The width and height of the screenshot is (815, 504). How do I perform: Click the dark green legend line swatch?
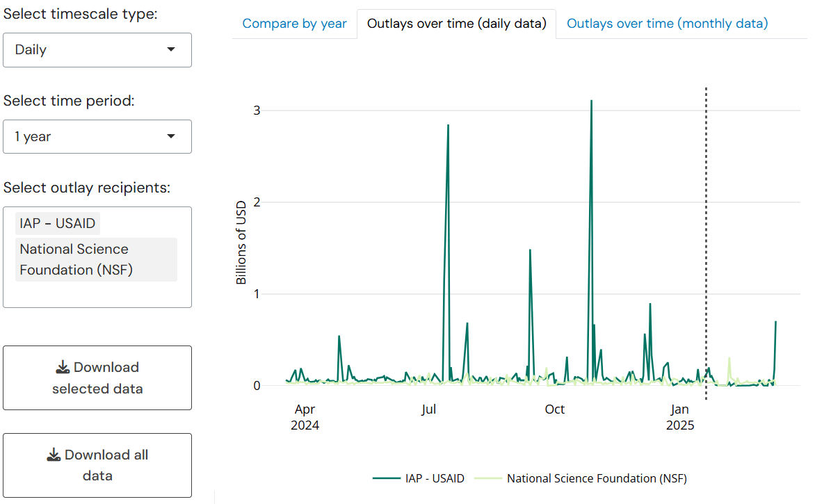(386, 478)
